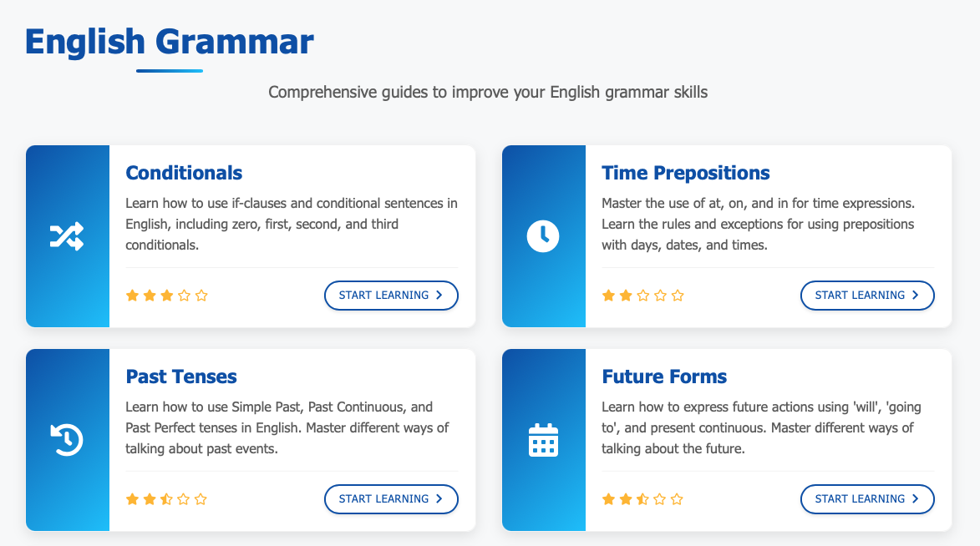This screenshot has width=980, height=546.
Task: Click the half star under Past Tenses
Action: 166,499
